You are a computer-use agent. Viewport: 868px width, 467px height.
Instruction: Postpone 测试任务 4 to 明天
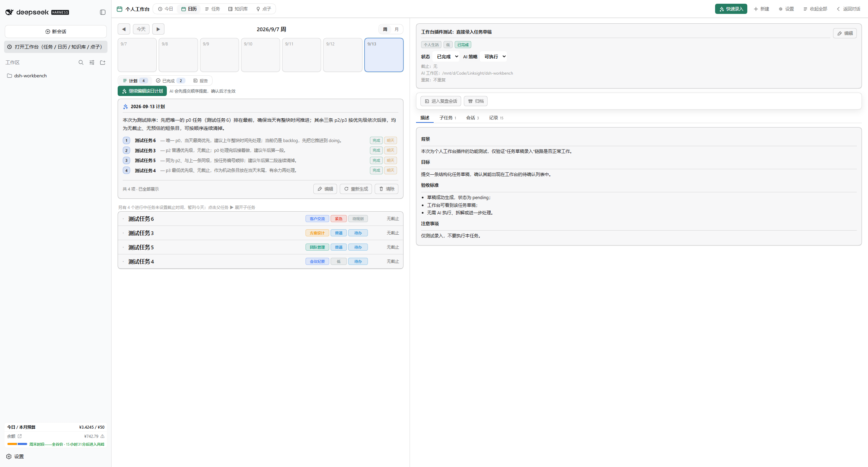(x=391, y=170)
